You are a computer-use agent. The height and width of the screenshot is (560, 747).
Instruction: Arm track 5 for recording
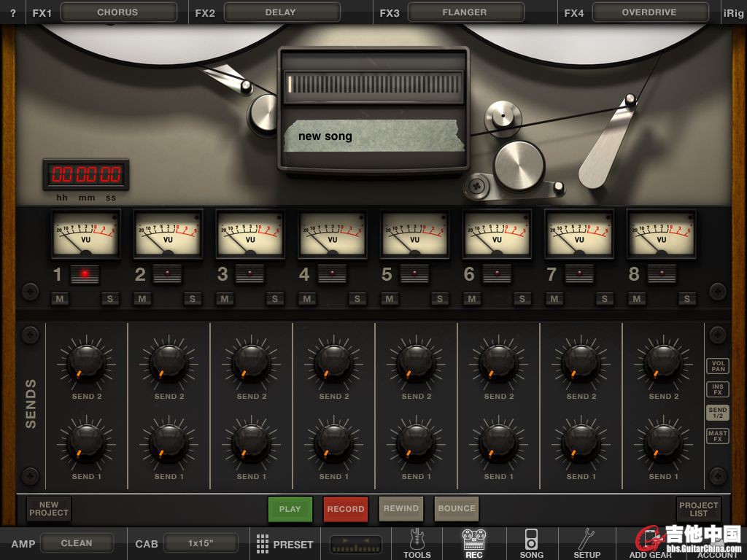click(414, 274)
